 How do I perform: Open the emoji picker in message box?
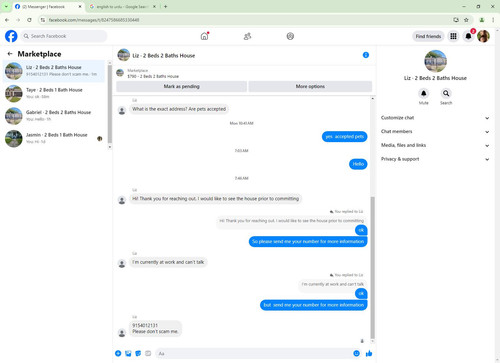coord(356,353)
